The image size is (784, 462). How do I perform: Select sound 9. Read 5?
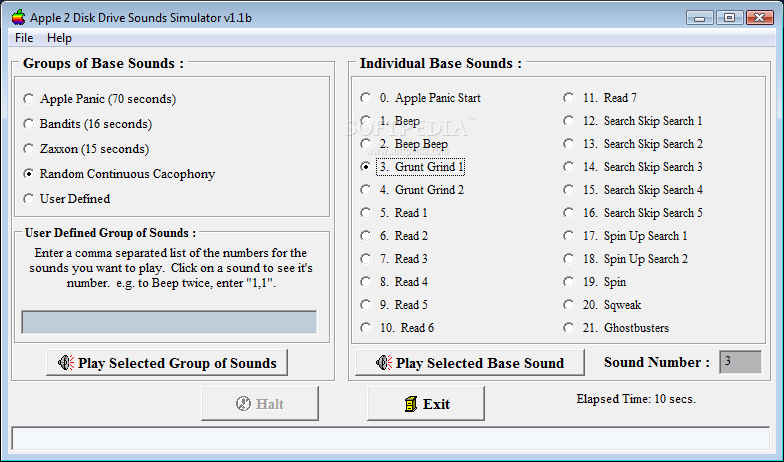[394, 305]
